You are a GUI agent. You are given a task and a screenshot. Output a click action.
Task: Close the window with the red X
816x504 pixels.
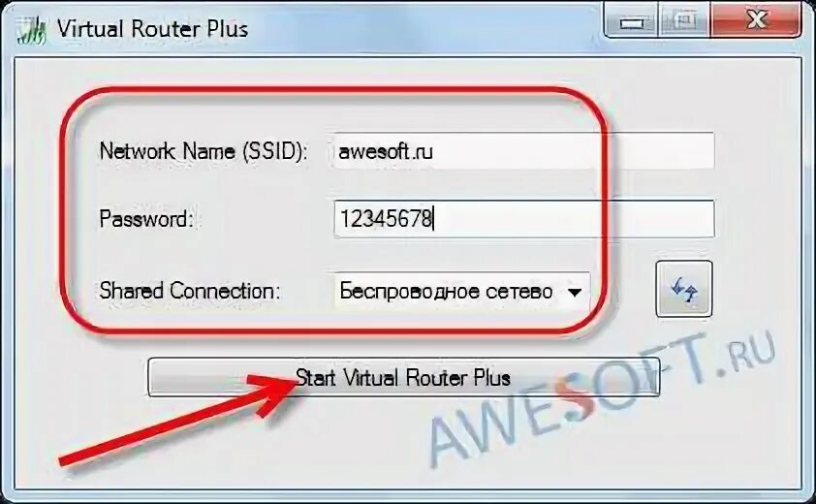(756, 20)
